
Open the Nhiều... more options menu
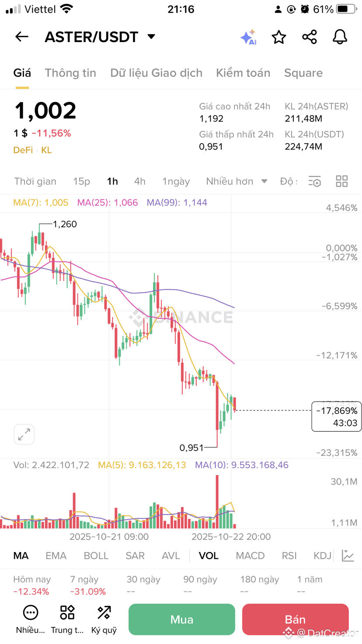tap(31, 619)
